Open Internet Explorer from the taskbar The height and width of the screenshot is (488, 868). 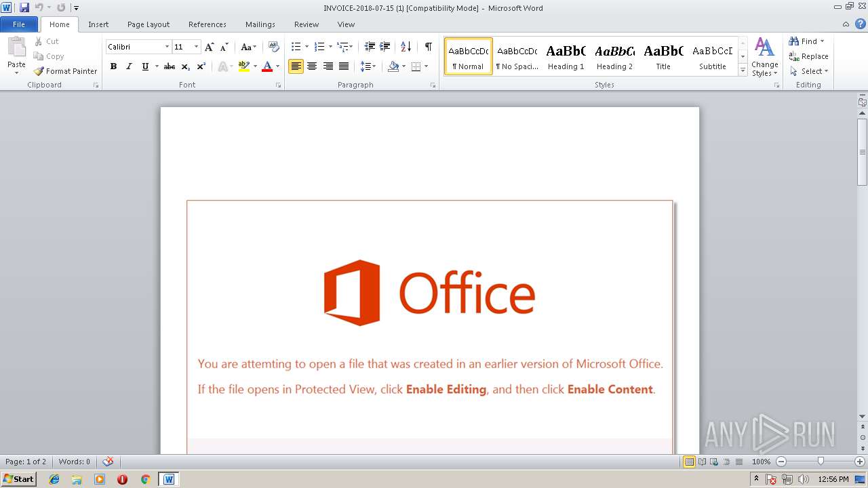point(54,479)
